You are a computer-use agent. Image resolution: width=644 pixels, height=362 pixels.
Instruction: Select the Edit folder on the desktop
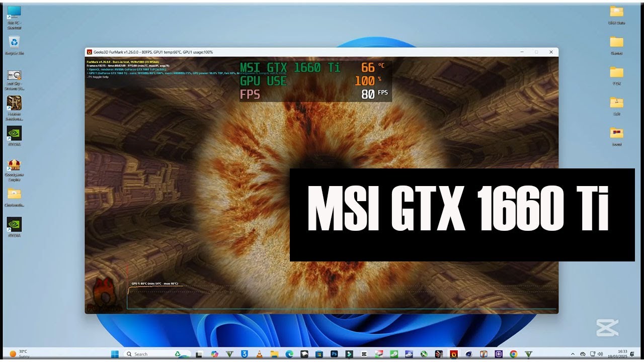click(x=616, y=106)
